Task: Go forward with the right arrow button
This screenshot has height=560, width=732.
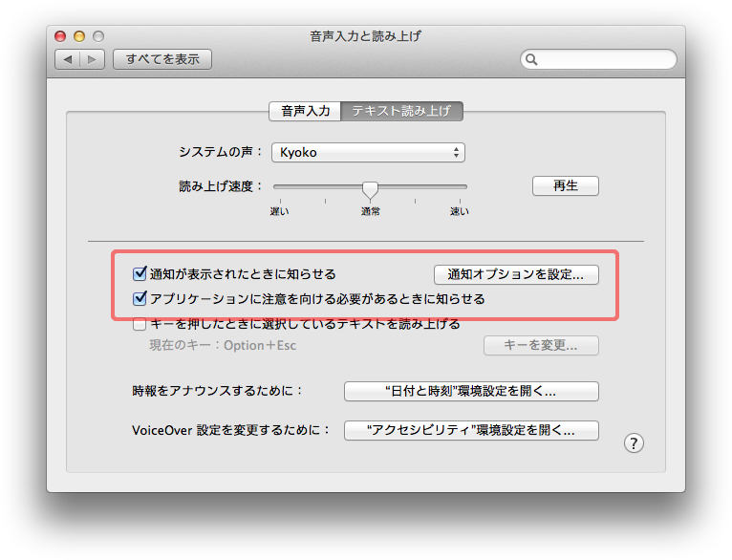Action: coord(93,59)
